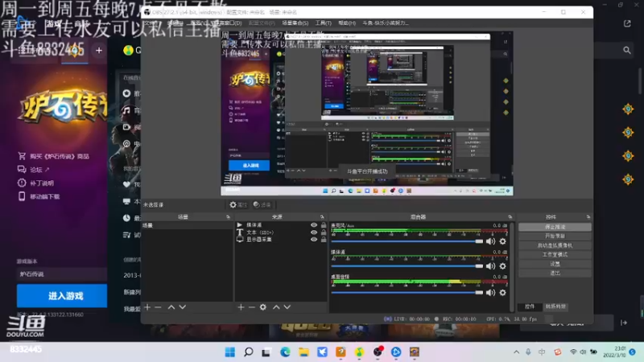644x362 pixels.
Task: Open taskbar Search
Action: (x=249, y=352)
